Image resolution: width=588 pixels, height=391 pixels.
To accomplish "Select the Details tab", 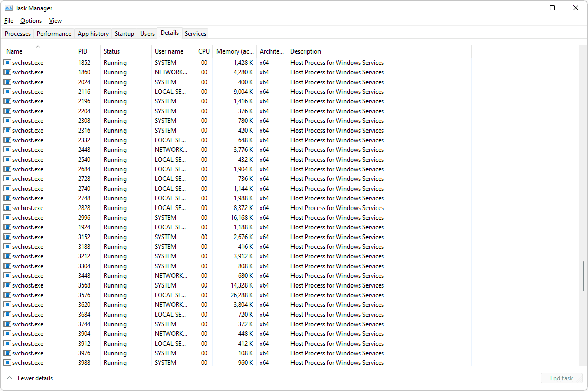I will point(170,33).
